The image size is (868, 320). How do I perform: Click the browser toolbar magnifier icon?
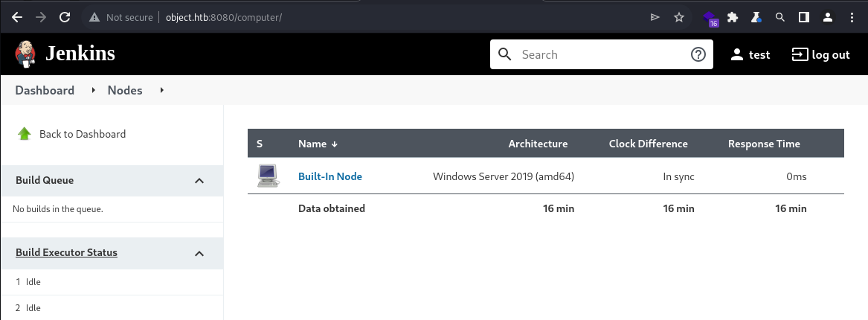click(780, 17)
